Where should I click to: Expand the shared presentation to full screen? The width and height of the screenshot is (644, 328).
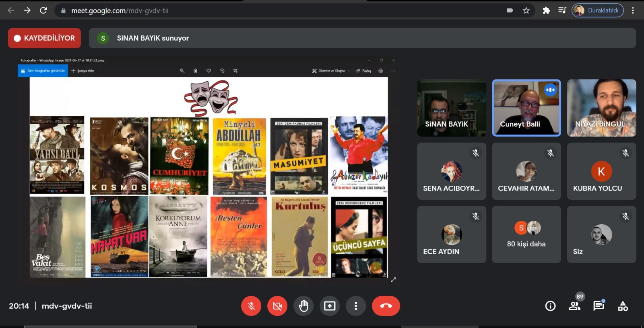tap(393, 280)
